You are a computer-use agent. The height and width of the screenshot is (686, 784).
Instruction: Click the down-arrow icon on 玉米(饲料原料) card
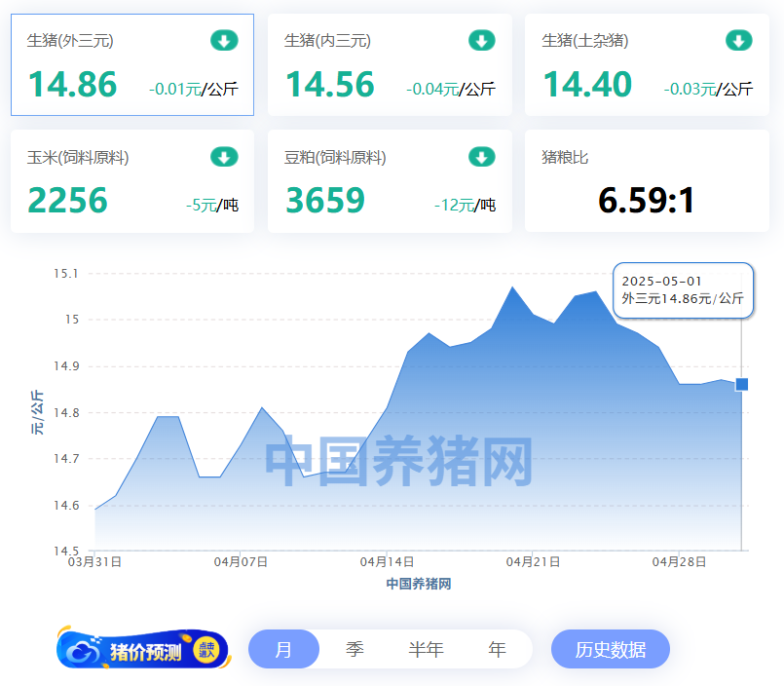[224, 157]
